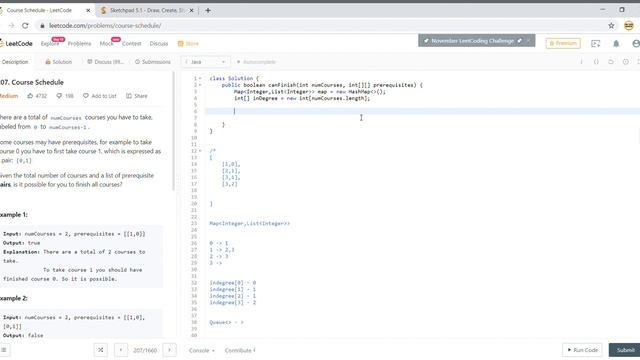Switch to the Solution tab
Viewport: 640px width, 360px height.
pos(58,62)
